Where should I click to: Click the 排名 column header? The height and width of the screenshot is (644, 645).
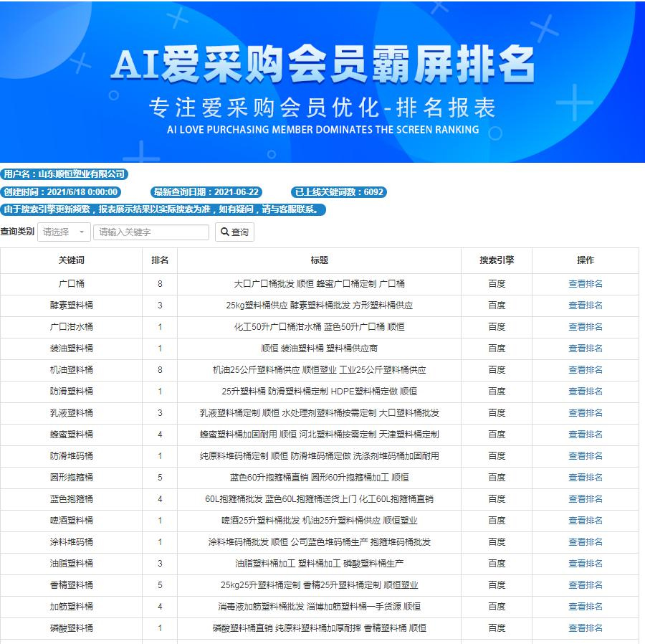coord(160,260)
